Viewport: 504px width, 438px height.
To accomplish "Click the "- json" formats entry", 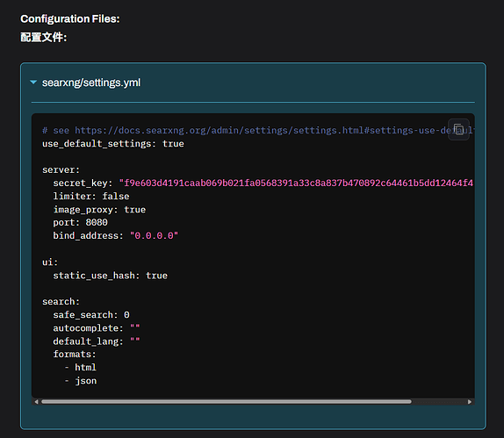I will (x=81, y=381).
